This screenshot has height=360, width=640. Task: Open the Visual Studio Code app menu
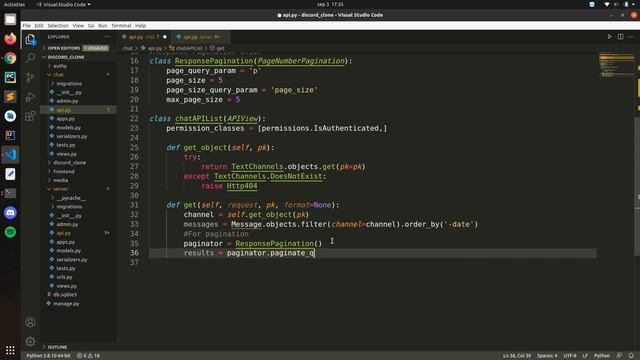pos(63,4)
